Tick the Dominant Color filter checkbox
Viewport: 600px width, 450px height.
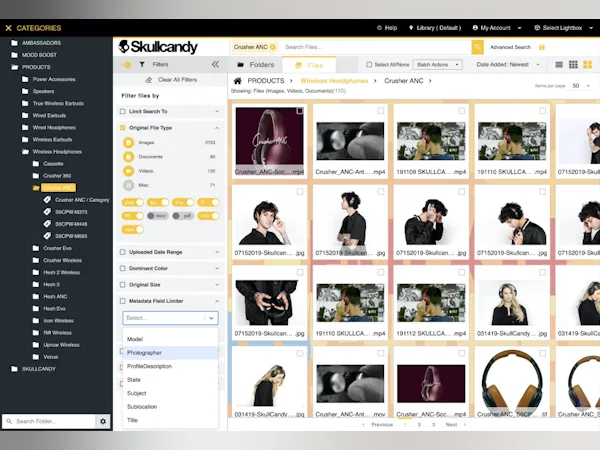pos(123,268)
